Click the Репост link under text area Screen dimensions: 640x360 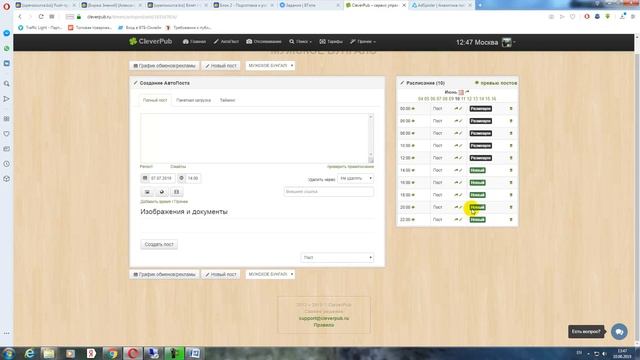[x=146, y=167]
